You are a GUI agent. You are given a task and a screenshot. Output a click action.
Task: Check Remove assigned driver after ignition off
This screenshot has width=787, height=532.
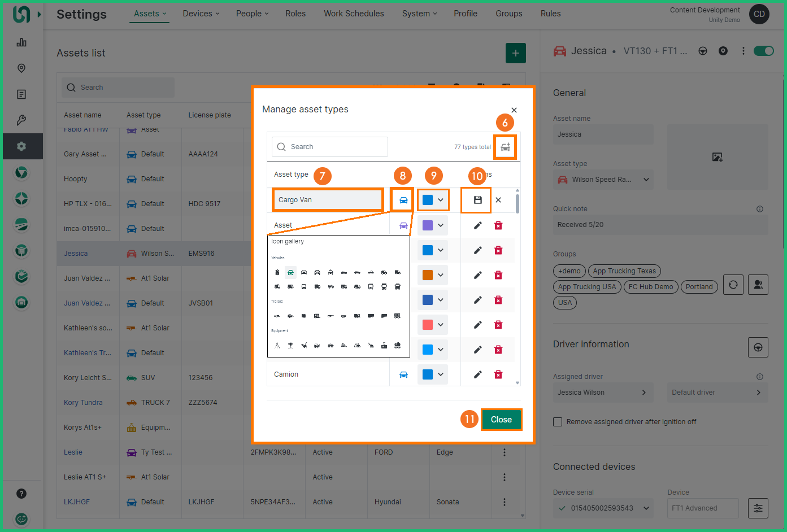(x=558, y=422)
